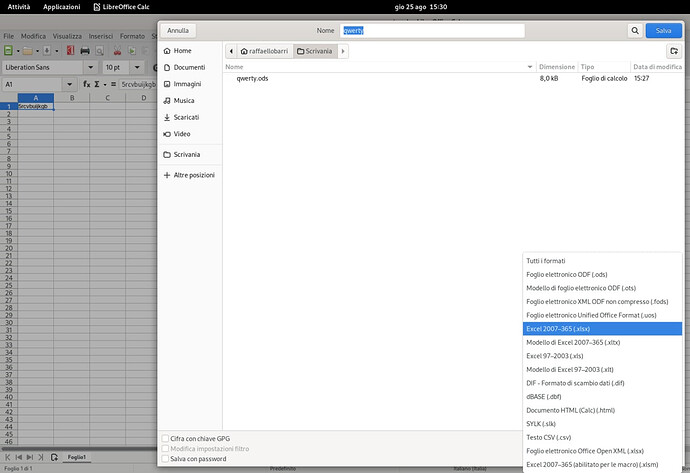Click the Foglio1 sheet tab
This screenshot has height=473, width=690.
click(77, 457)
